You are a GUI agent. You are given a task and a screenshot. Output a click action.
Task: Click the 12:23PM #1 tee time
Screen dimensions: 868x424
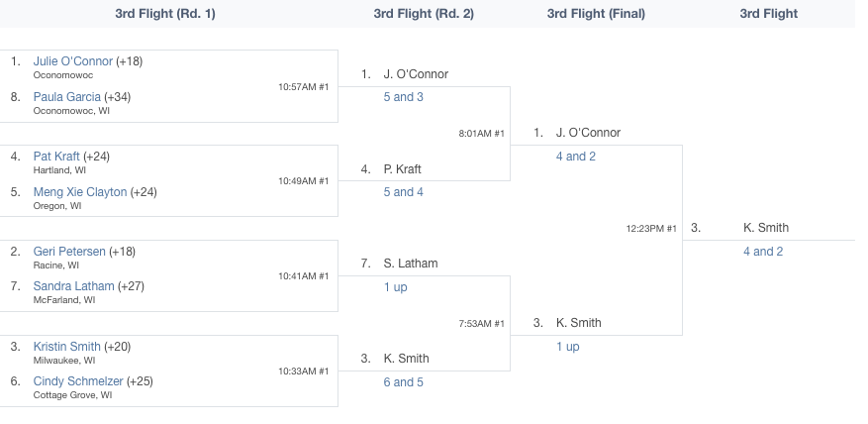tap(651, 229)
